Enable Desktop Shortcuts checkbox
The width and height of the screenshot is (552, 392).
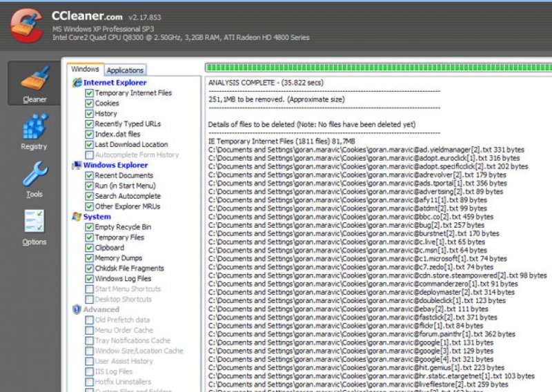tap(90, 299)
